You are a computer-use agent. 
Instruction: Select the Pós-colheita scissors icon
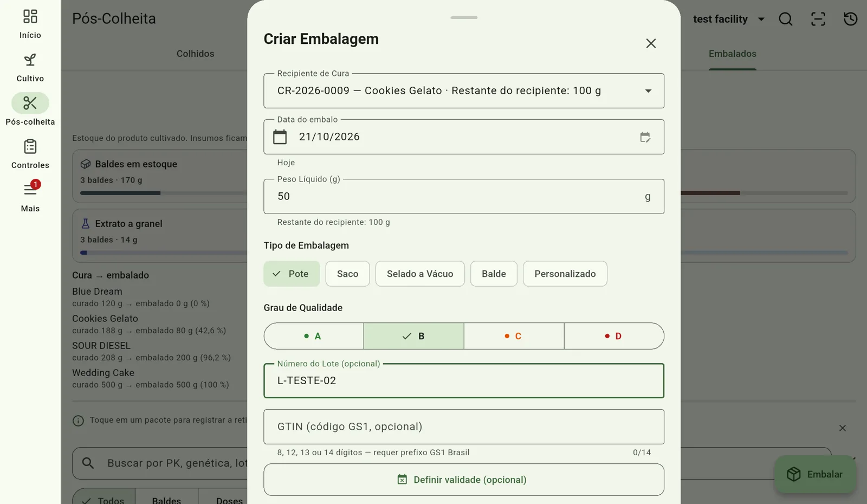(30, 103)
